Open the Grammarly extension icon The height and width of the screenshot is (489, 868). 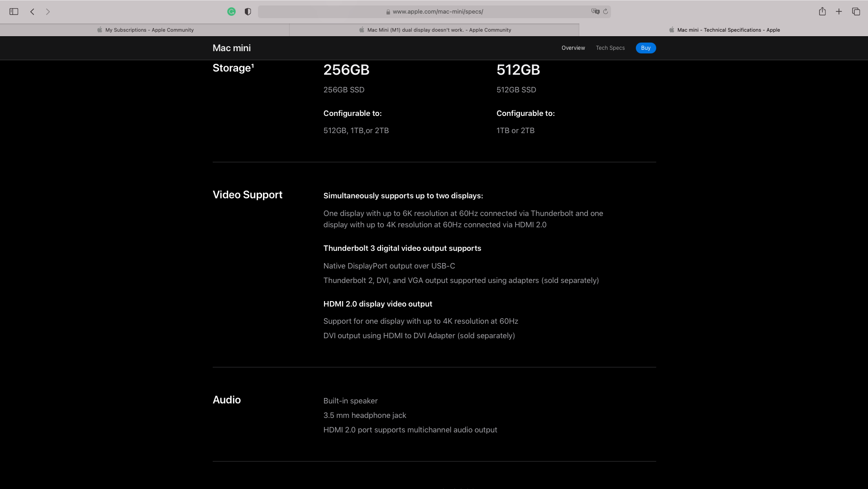click(x=231, y=12)
